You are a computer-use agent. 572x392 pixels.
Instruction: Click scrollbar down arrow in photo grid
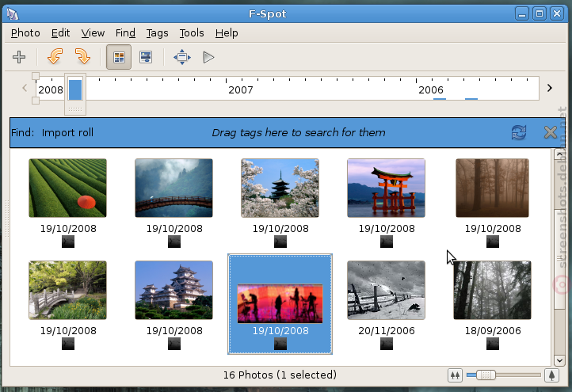coord(559,360)
